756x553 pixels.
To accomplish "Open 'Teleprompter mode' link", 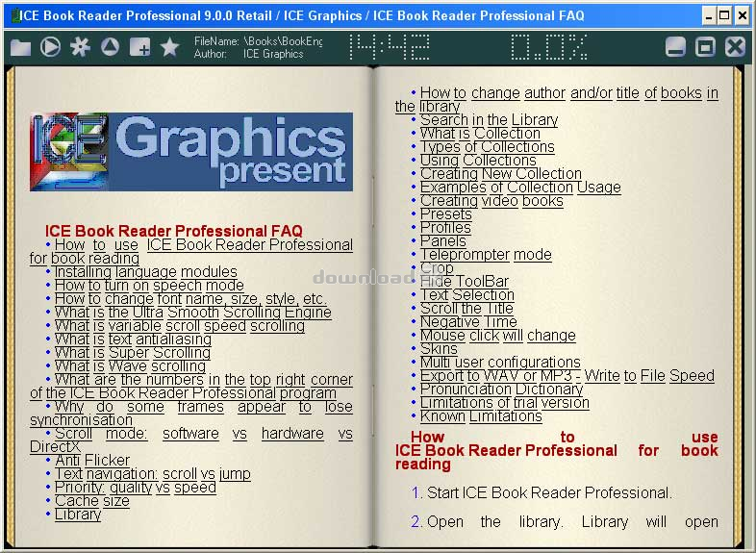I will (486, 255).
